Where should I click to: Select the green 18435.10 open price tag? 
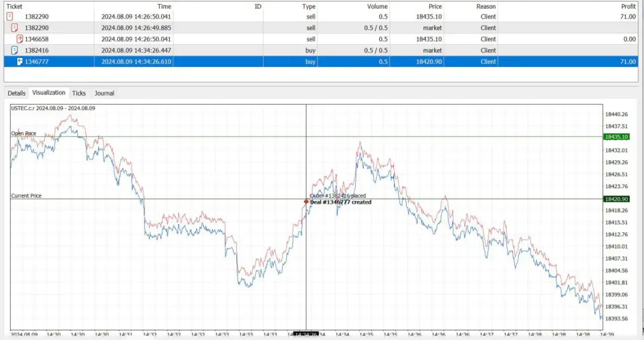tap(616, 137)
